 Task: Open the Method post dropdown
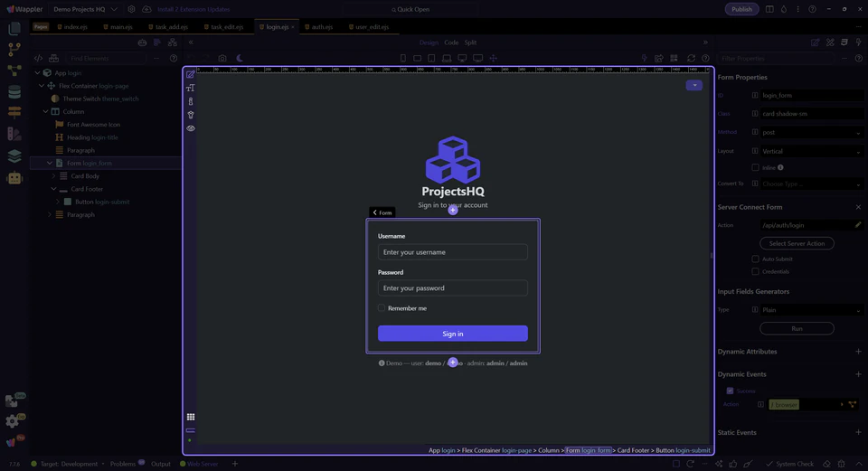(812, 132)
